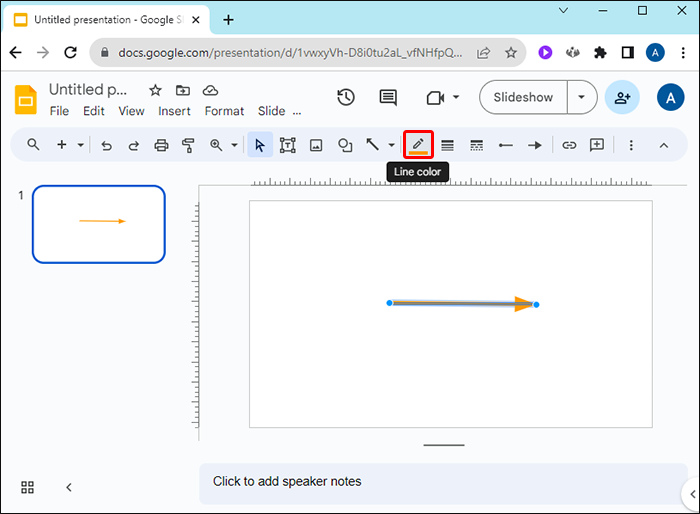Click the Zoom tool icon

point(216,145)
